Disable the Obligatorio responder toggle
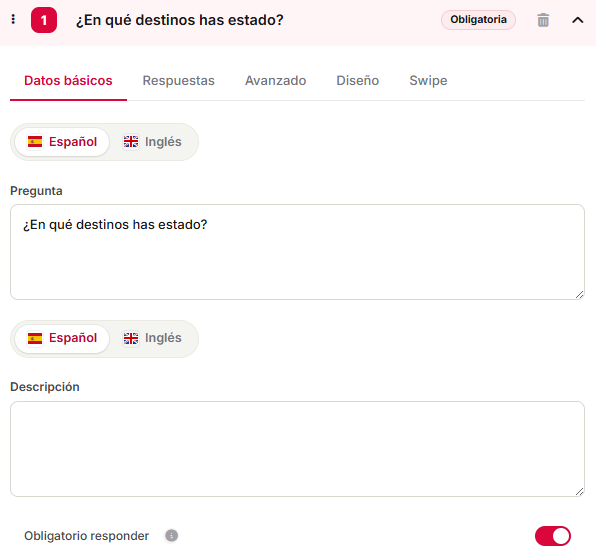596x557 pixels. pos(553,536)
